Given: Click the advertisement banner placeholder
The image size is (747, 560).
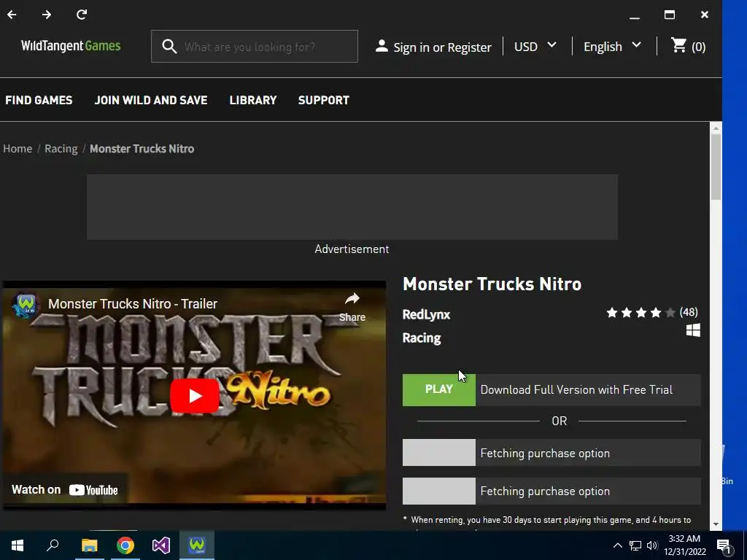Looking at the screenshot, I should pyautogui.click(x=352, y=207).
